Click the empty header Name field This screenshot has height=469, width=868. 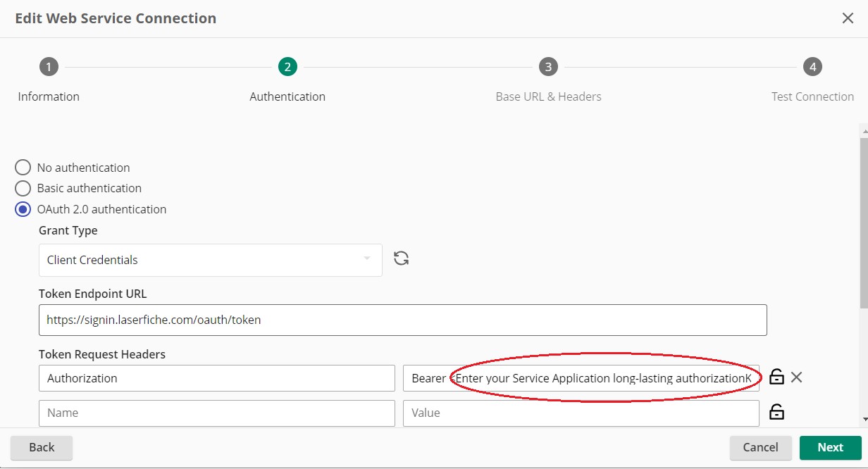point(216,413)
